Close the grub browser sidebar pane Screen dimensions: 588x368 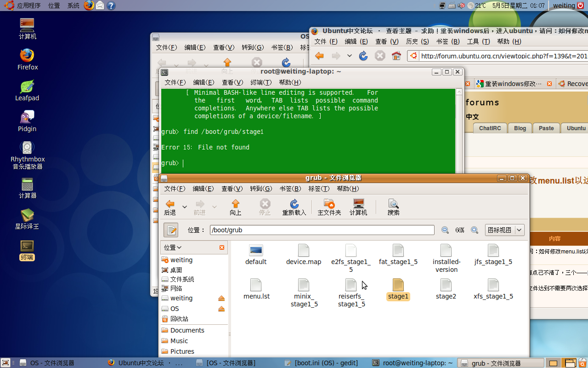[222, 247]
